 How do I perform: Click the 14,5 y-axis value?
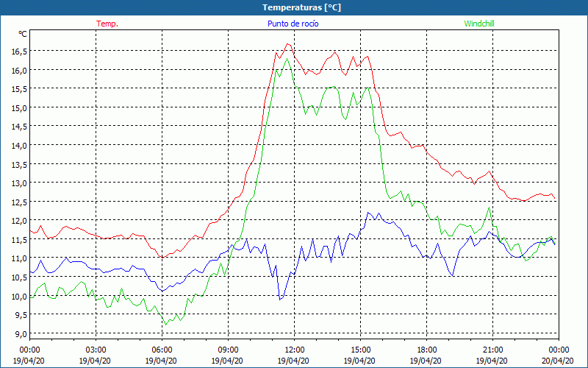point(20,127)
